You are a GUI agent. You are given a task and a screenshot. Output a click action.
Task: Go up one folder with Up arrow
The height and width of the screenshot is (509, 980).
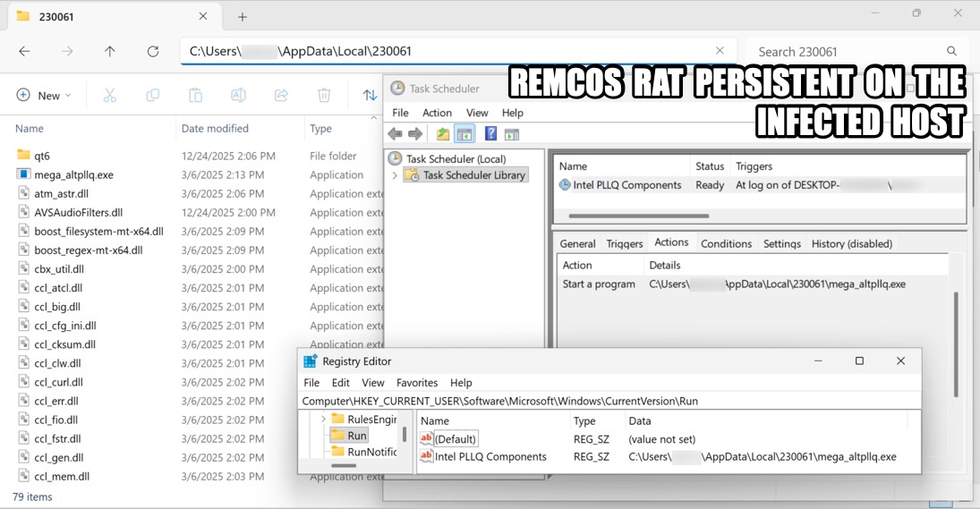(x=110, y=52)
